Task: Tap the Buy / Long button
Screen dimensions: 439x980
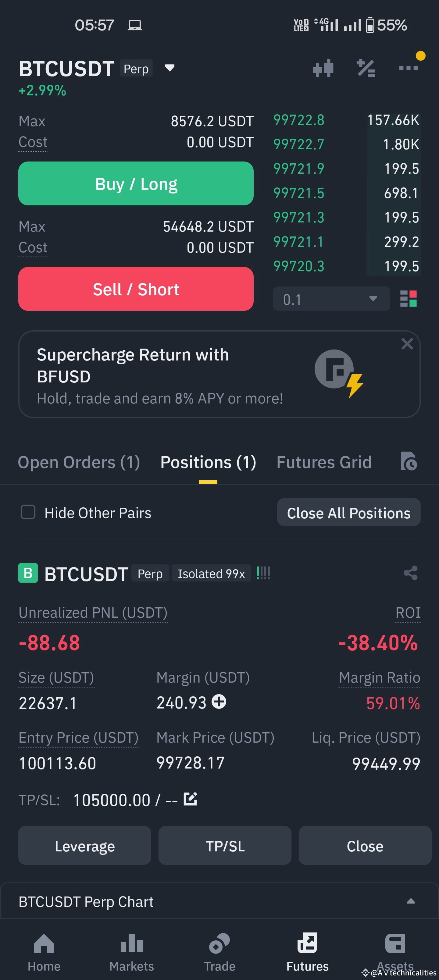Action: (x=136, y=184)
